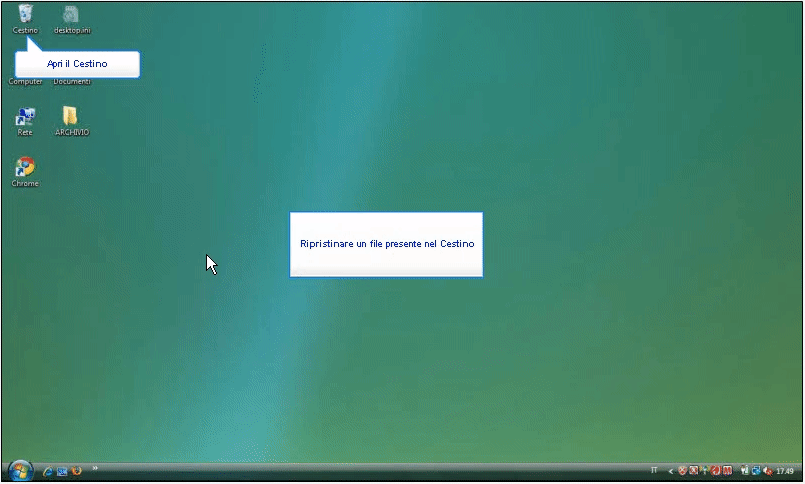Click the Windows Start orb

click(x=20, y=470)
